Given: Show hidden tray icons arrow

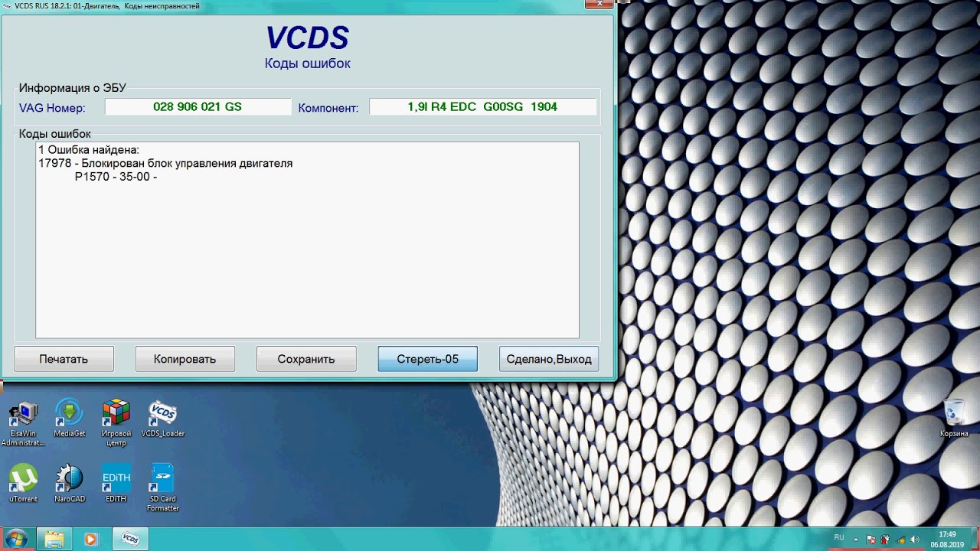Looking at the screenshot, I should pos(856,540).
